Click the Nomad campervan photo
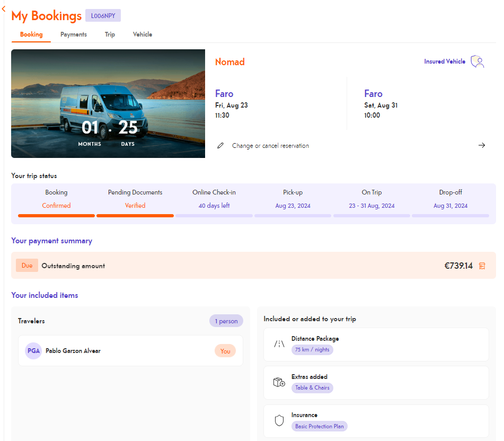Image resolution: width=504 pixels, height=441 pixels. (108, 103)
